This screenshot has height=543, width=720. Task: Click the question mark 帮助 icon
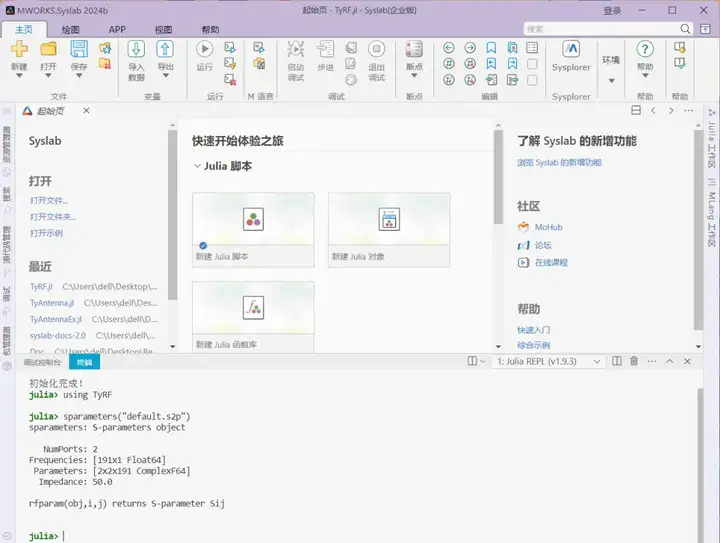click(645, 49)
